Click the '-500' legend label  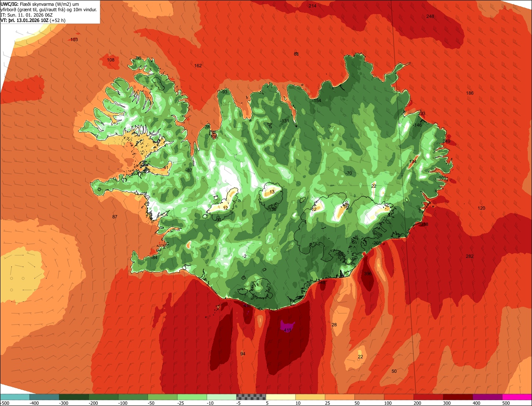tap(5, 403)
